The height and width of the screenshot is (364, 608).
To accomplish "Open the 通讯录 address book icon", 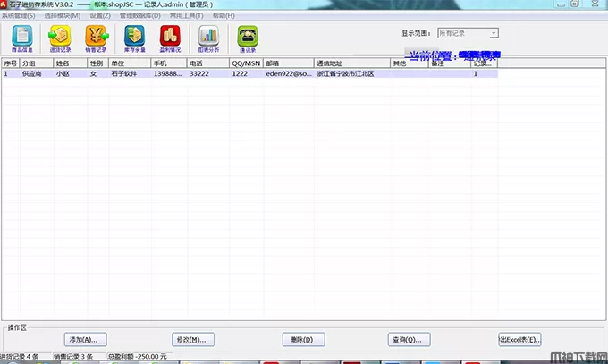I will [x=247, y=38].
